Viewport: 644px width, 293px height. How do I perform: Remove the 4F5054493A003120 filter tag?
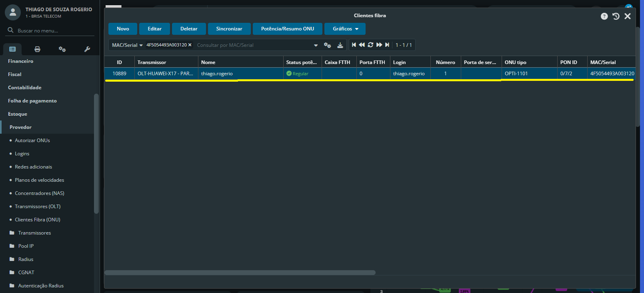click(x=190, y=45)
